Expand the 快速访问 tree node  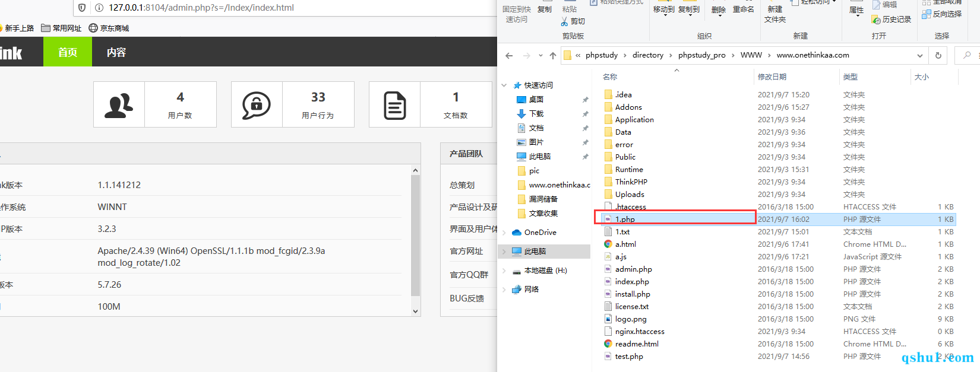504,85
